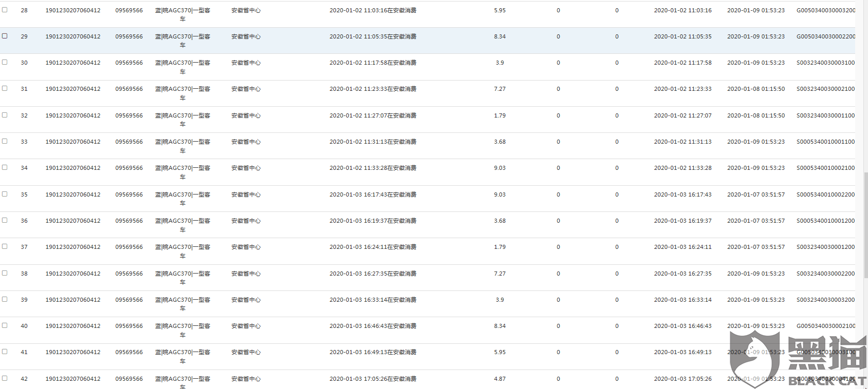This screenshot has width=868, height=389.
Task: Check the row 35 selection box
Action: point(5,194)
